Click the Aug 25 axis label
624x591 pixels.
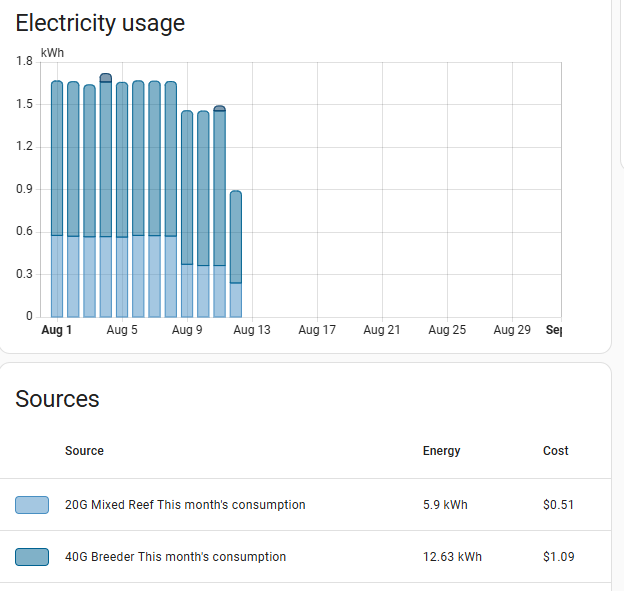coord(447,330)
